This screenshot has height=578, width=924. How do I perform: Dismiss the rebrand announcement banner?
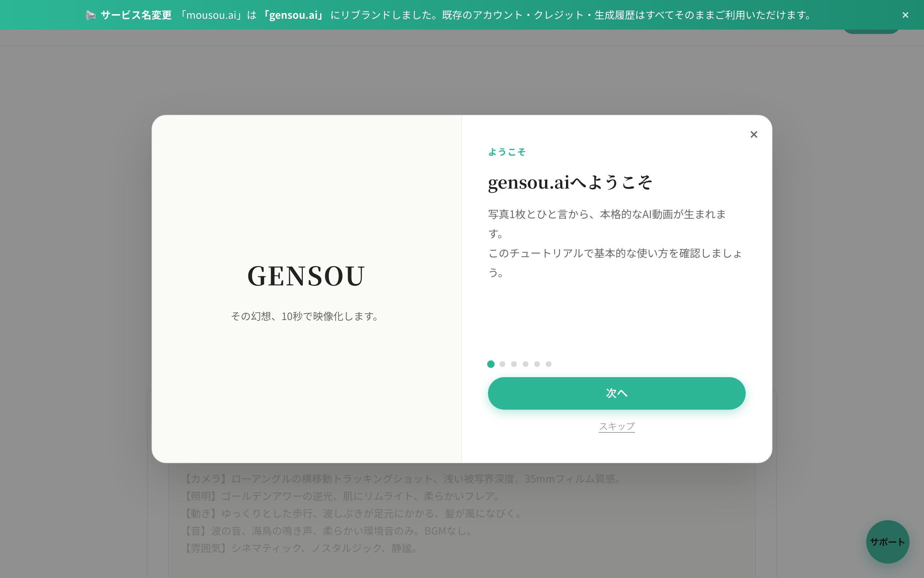[x=905, y=15]
